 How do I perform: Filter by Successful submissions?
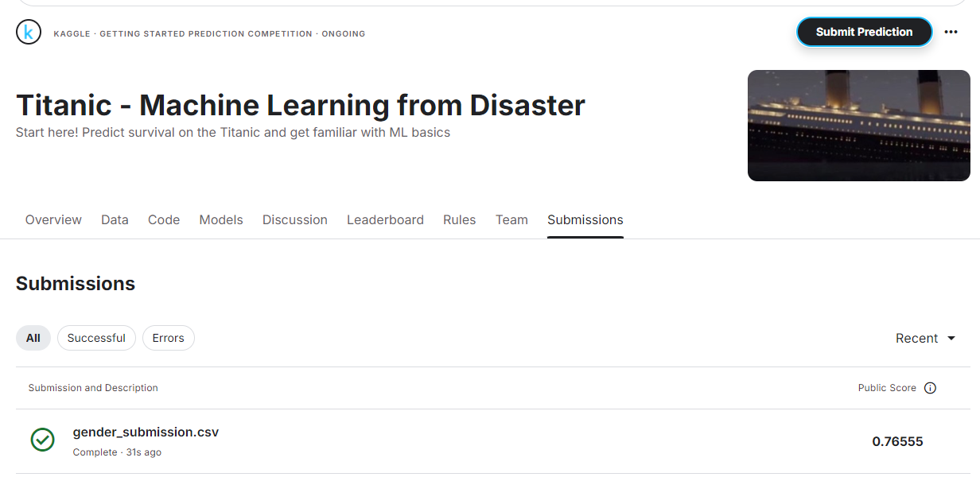[x=96, y=338]
